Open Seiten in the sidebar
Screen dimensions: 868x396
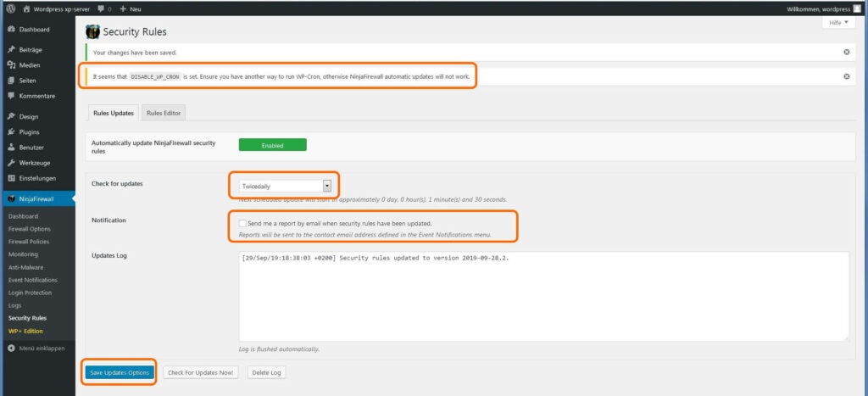(28, 81)
